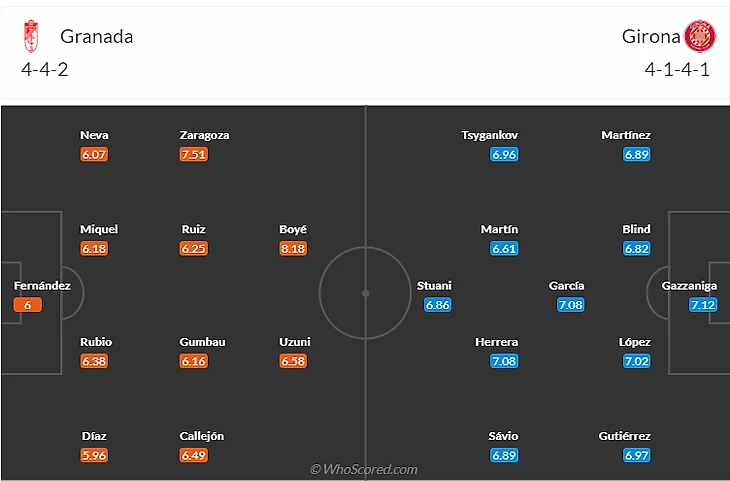Click Girona's 4-1-4-1 formation label
Image resolution: width=730 pixels, height=481 pixels.
point(677,70)
